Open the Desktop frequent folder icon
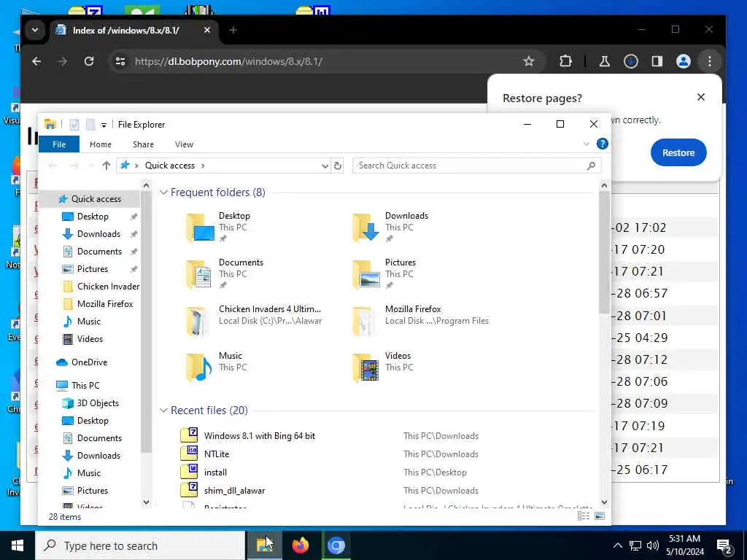 tap(200, 227)
